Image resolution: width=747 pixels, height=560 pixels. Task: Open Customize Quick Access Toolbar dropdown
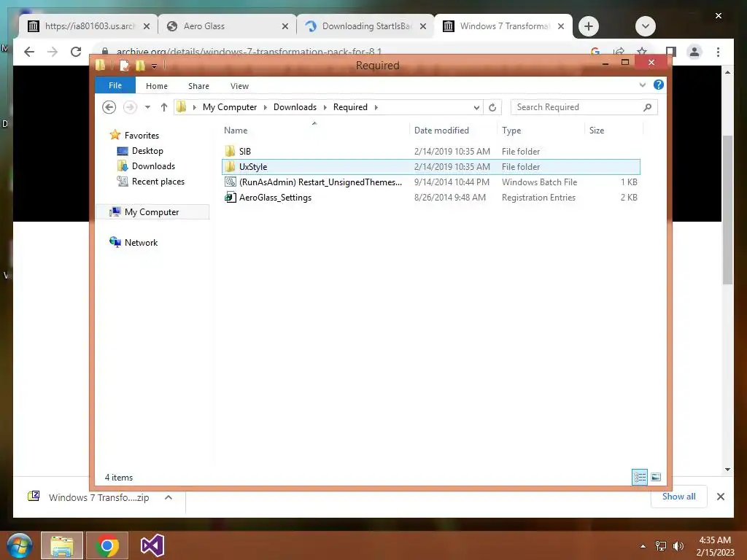[155, 66]
